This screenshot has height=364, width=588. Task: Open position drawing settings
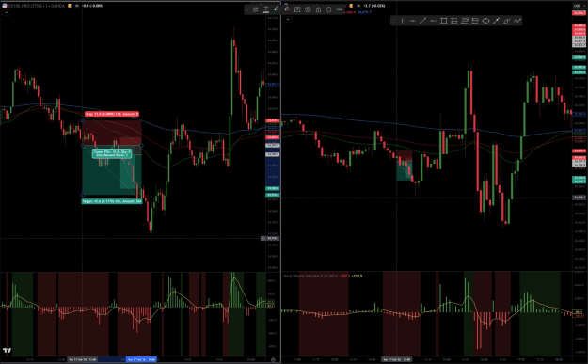[308, 9]
